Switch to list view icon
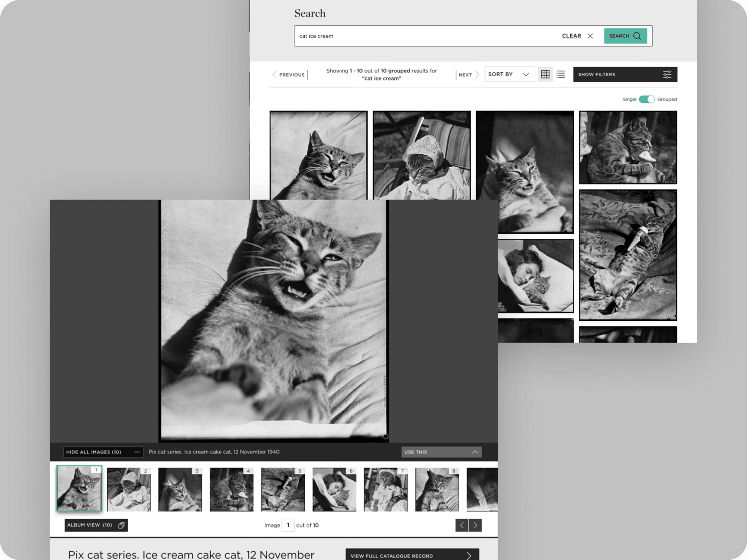The width and height of the screenshot is (747, 560). pyautogui.click(x=561, y=74)
